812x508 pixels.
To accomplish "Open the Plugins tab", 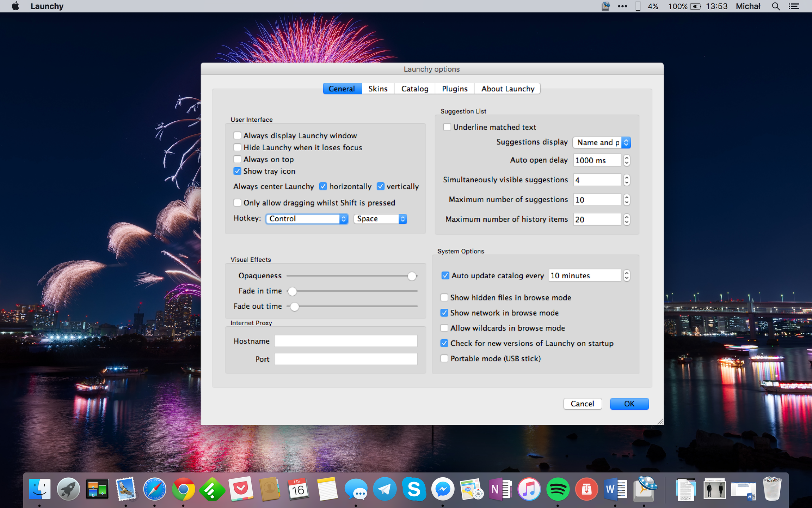I will (x=455, y=89).
